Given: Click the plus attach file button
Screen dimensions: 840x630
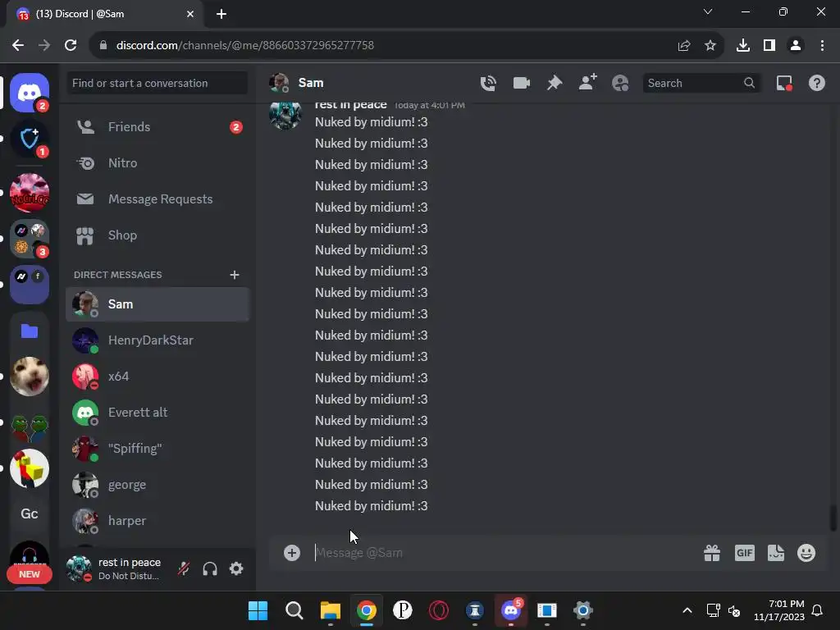Looking at the screenshot, I should click(292, 553).
